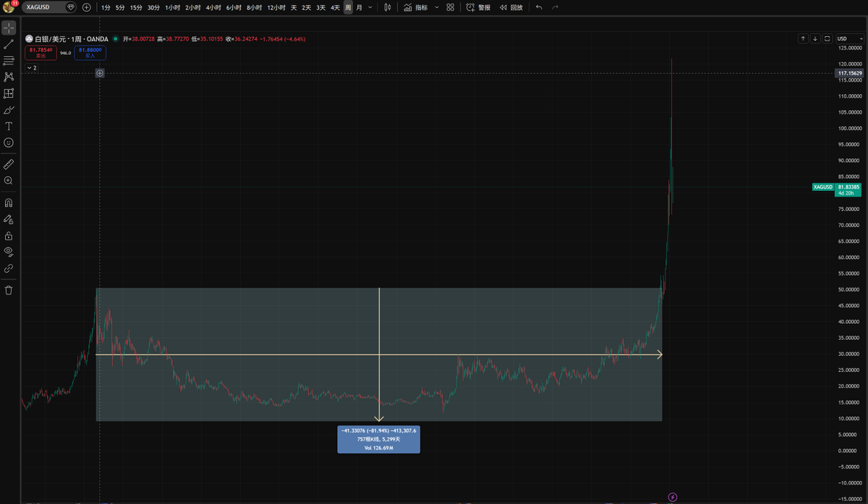This screenshot has height=504, width=868.
Task: Toggle lock all drawings
Action: [9, 236]
